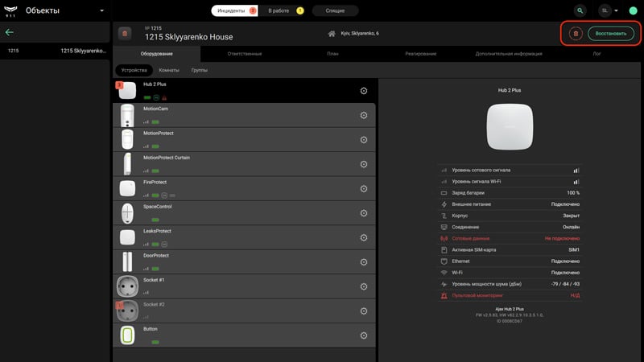Viewport: 644px width, 362px height.
Task: Click the Пультовой мониторинг status row
Action: coord(510,295)
